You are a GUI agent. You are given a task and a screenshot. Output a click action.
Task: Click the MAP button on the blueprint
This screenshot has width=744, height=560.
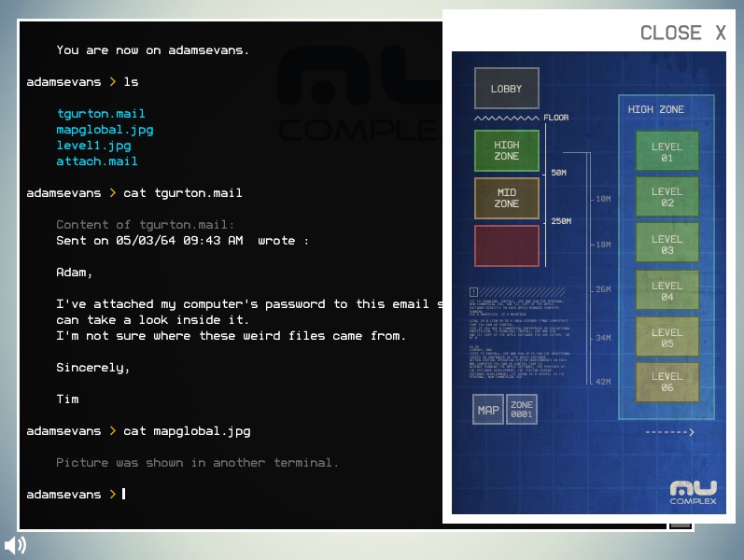[x=488, y=410]
